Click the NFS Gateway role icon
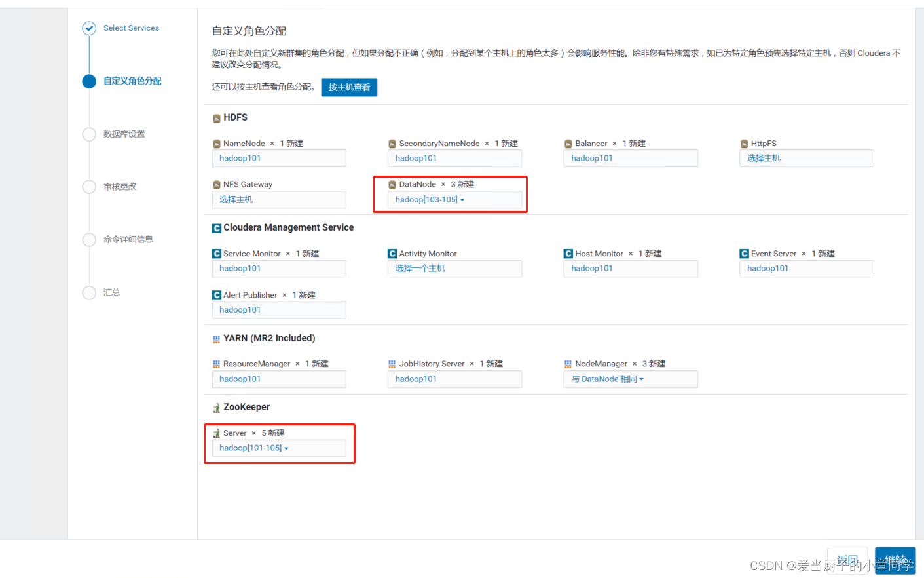 tap(217, 185)
